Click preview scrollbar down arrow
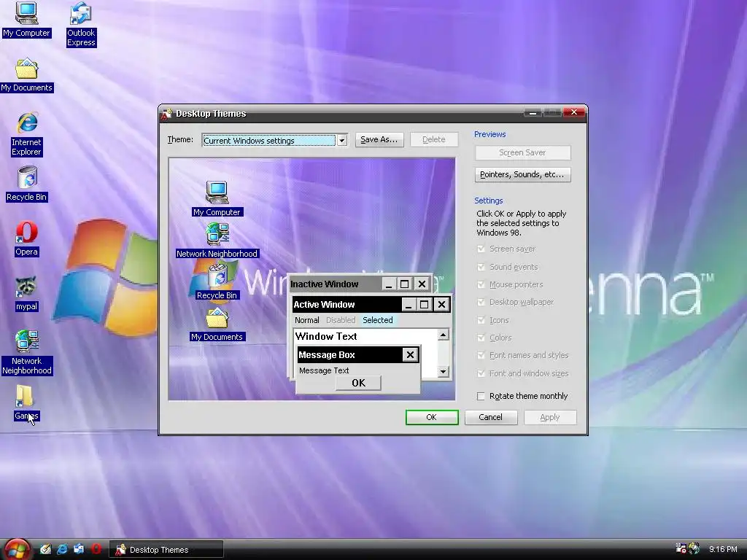This screenshot has width=747, height=560. coord(443,371)
